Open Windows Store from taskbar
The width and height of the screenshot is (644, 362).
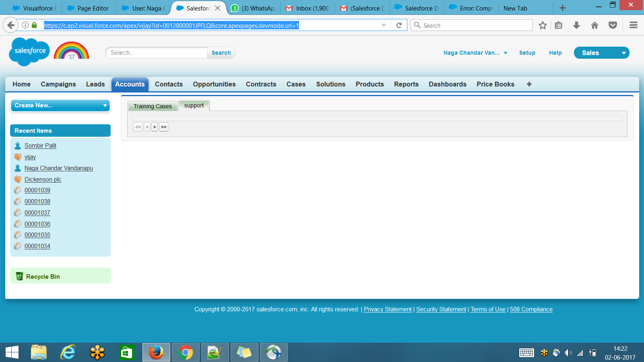click(x=126, y=352)
